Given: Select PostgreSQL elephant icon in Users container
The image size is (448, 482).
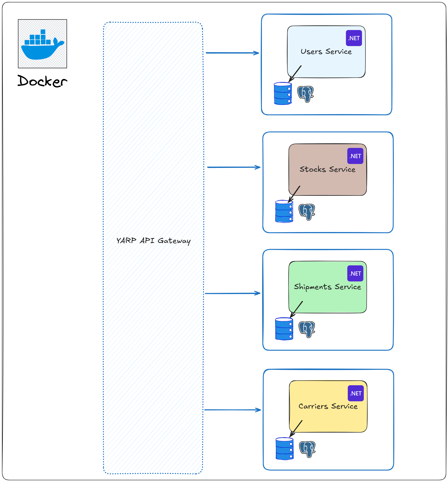Looking at the screenshot, I should (306, 94).
